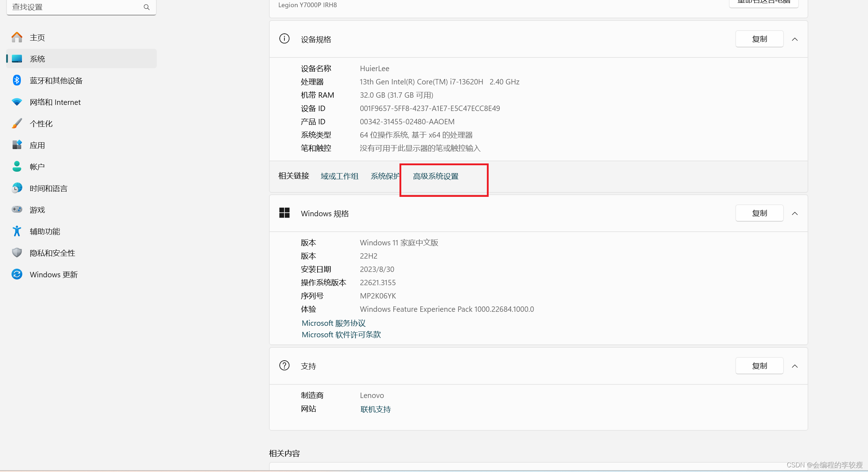Click the 查找设置 search field
The width and height of the screenshot is (868, 472).
tap(81, 7)
